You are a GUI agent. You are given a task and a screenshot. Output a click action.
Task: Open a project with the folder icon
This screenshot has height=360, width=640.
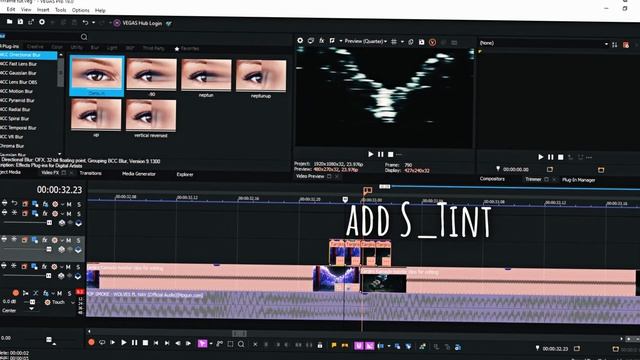pyautogui.click(x=9, y=22)
